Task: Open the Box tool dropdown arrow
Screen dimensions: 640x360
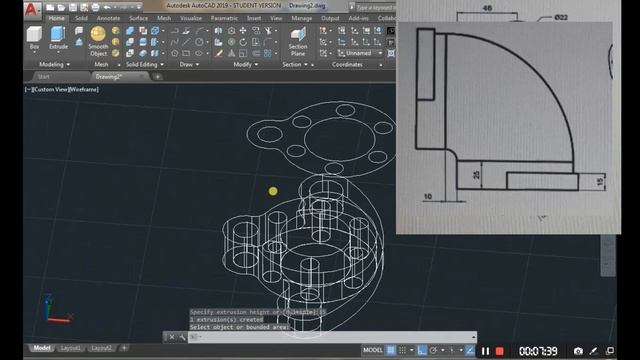Action: (34, 52)
